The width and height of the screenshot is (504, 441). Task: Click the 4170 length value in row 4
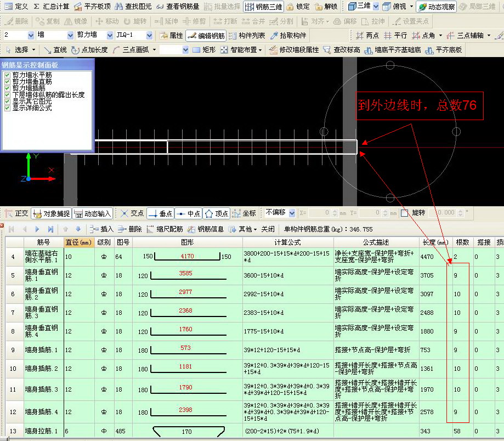coord(187,256)
